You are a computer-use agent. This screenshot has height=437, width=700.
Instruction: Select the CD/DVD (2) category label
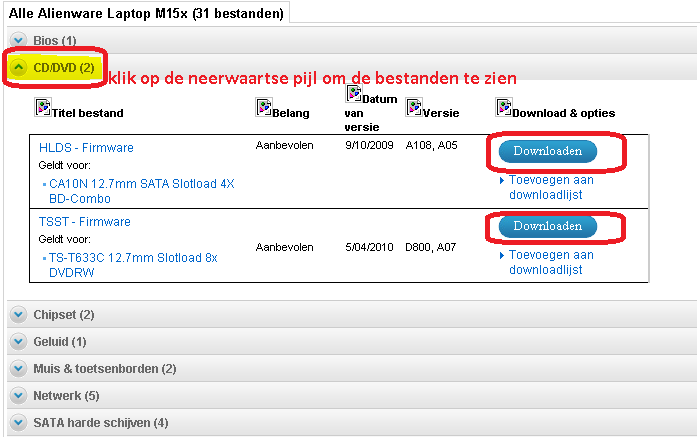click(64, 68)
